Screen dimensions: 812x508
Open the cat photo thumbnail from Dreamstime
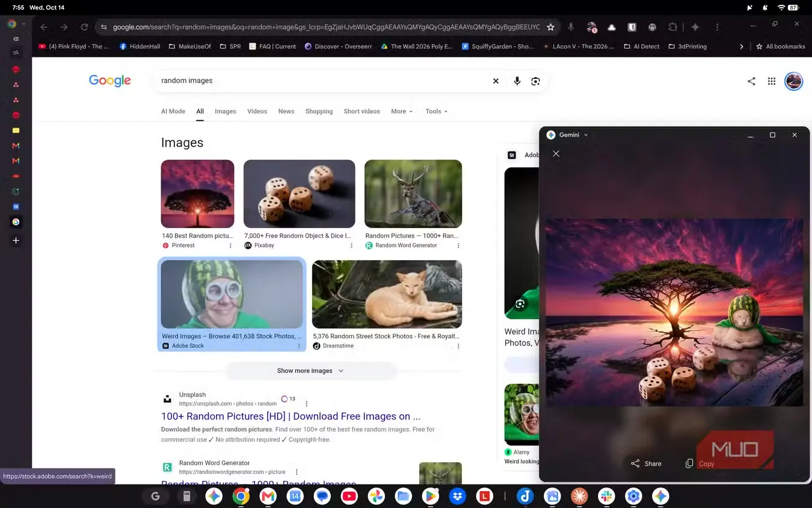tap(387, 294)
